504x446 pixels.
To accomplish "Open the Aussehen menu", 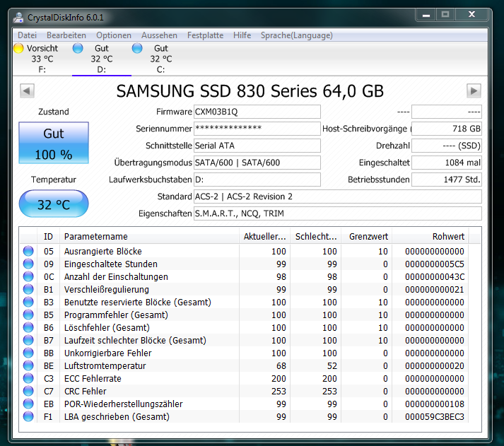I will [159, 35].
